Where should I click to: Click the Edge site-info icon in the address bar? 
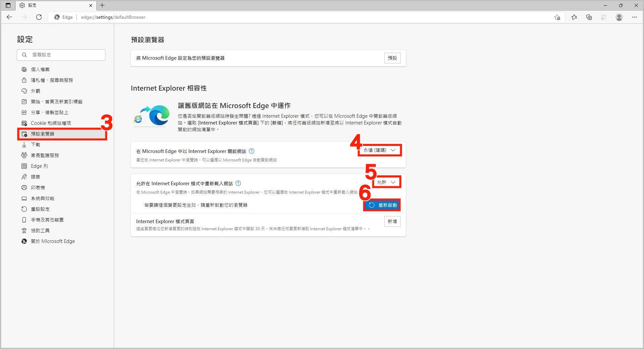coord(63,17)
